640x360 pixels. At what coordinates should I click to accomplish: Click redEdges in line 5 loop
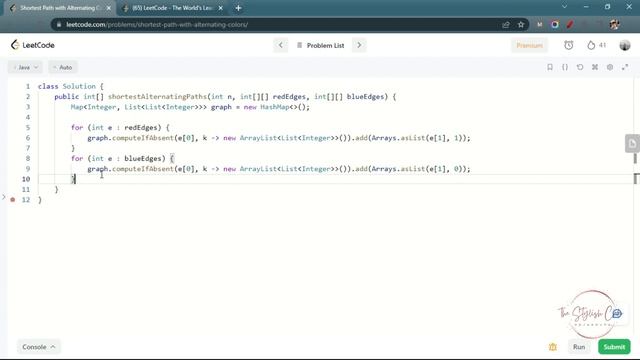click(141, 128)
